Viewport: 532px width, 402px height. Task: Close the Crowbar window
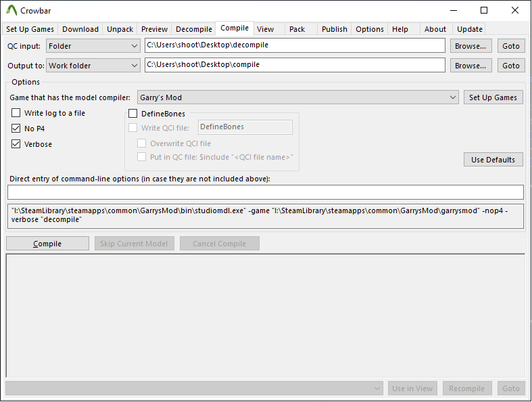[x=515, y=11]
